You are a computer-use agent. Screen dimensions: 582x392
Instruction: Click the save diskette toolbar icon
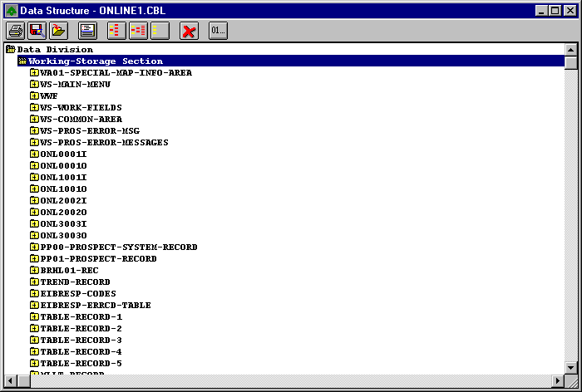tap(37, 31)
